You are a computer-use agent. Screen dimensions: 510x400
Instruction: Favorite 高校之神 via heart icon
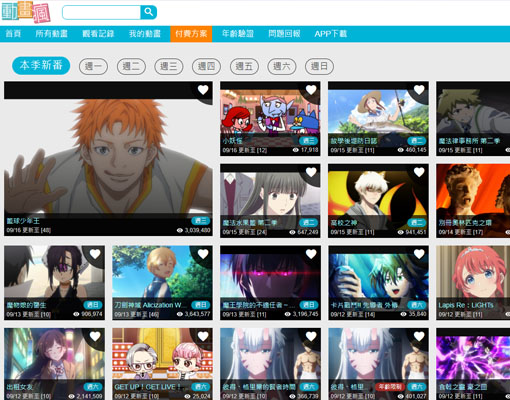[419, 172]
